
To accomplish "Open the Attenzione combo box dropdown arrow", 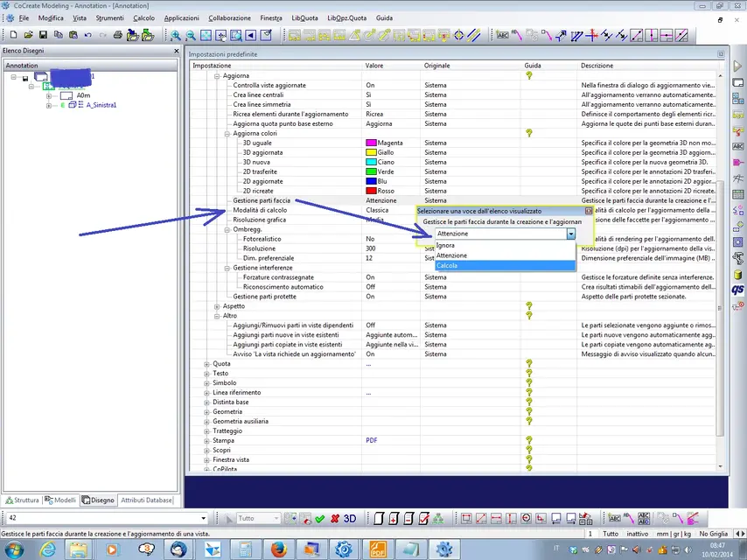I will click(x=570, y=234).
